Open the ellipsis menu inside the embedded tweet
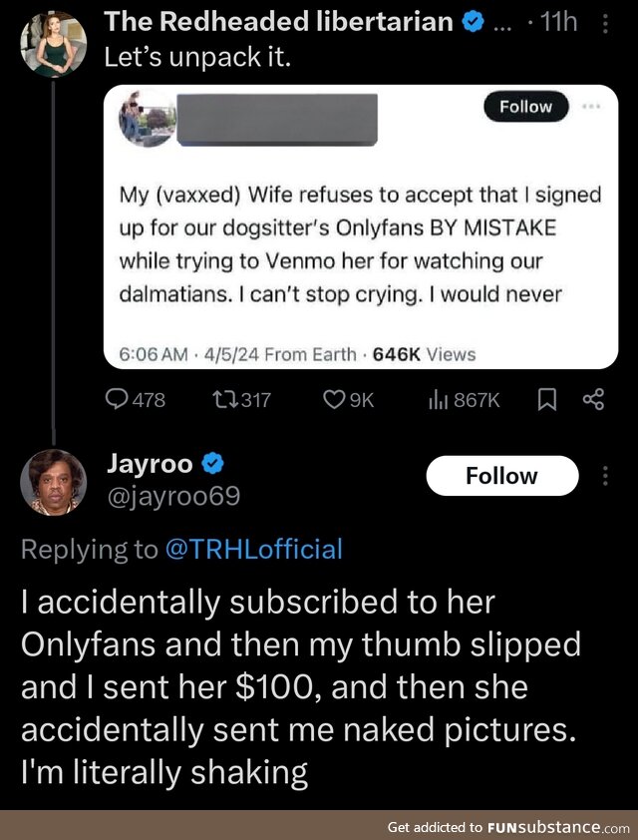The width and height of the screenshot is (638, 840). pos(592,108)
